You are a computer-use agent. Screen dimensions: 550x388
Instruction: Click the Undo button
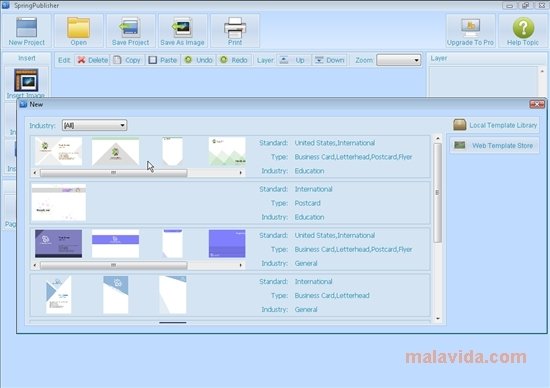point(199,60)
